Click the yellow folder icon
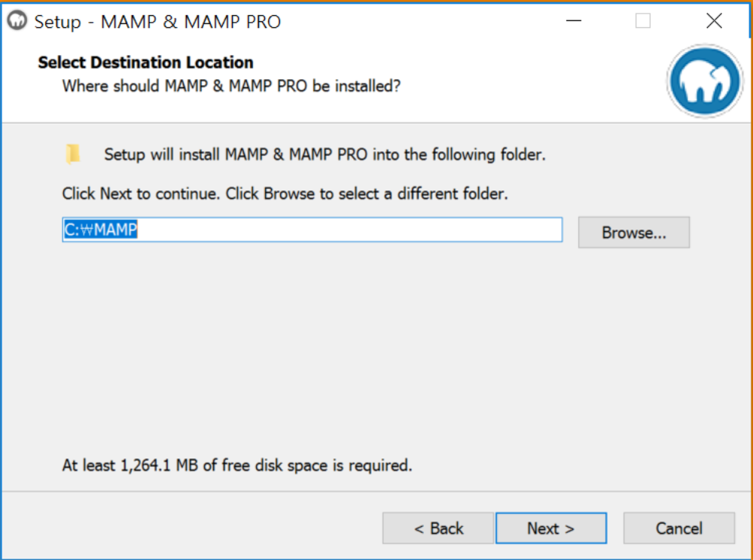The height and width of the screenshot is (560, 753). [72, 154]
